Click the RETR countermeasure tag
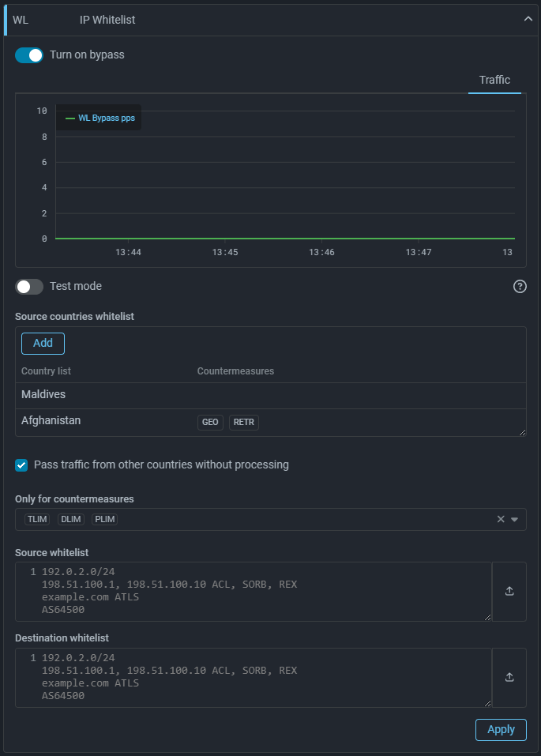 [244, 423]
